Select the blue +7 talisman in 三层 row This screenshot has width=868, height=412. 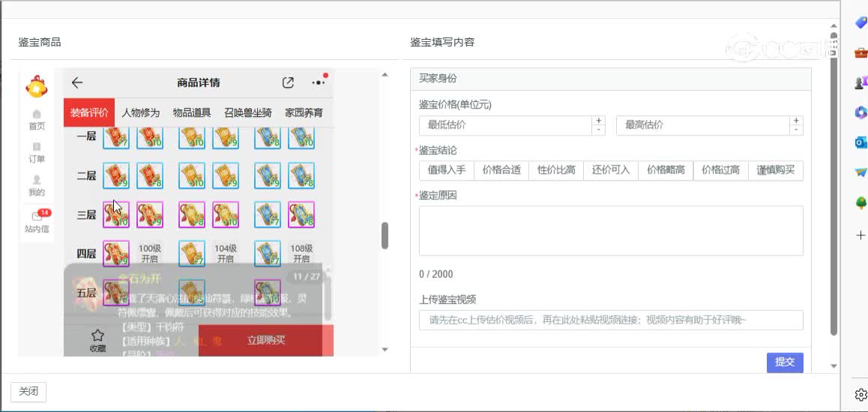268,214
